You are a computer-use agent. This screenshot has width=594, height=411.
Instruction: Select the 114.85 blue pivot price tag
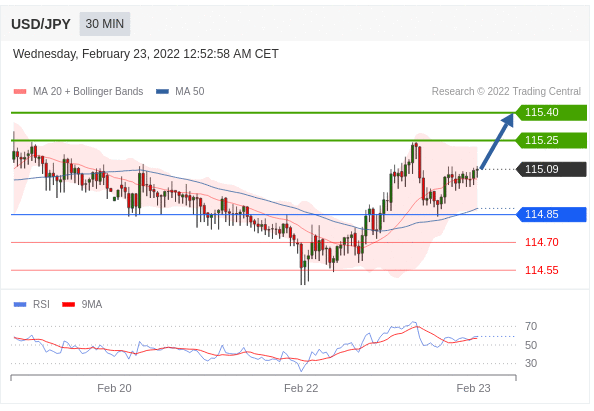tap(551, 214)
